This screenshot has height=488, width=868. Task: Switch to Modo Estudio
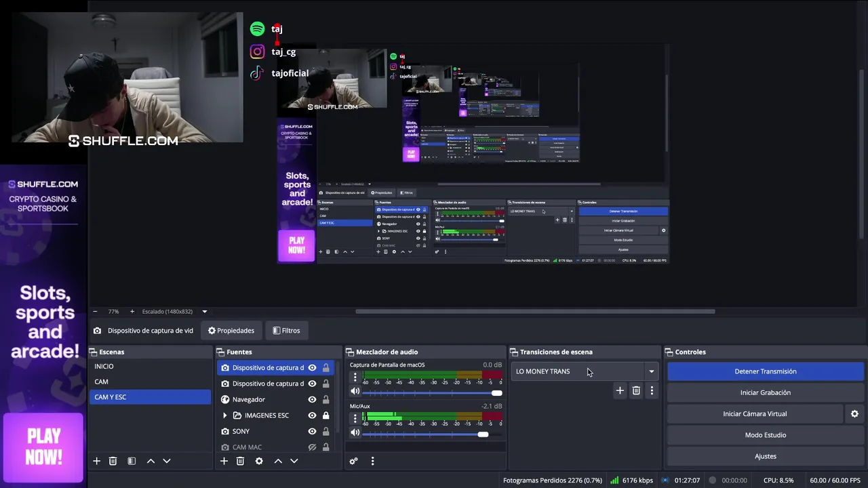tap(766, 435)
